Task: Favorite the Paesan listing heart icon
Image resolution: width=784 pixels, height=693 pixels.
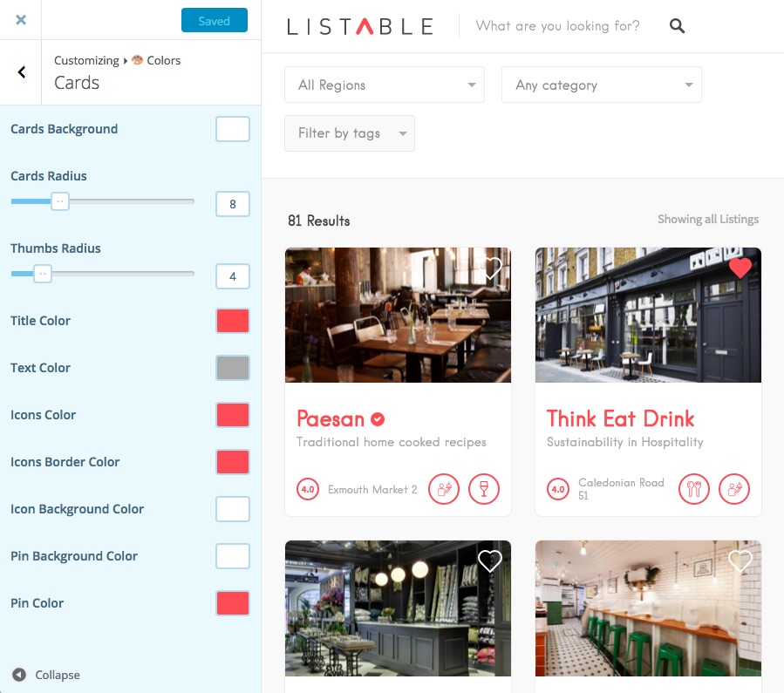Action: (x=491, y=268)
